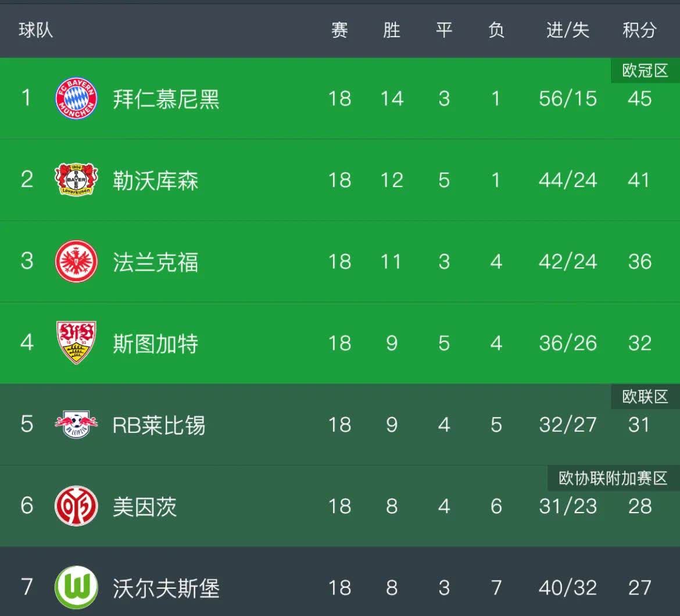Sort table by 积分 column header

pos(639,30)
